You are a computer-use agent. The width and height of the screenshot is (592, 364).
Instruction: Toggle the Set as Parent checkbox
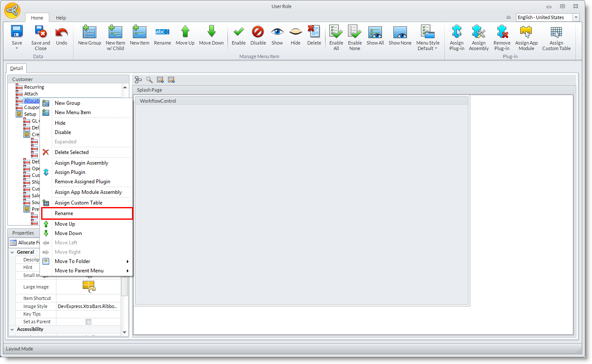pos(88,322)
